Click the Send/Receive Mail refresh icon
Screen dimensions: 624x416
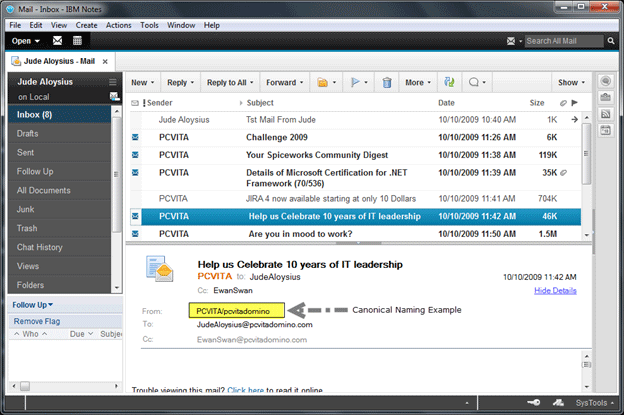pyautogui.click(x=449, y=82)
